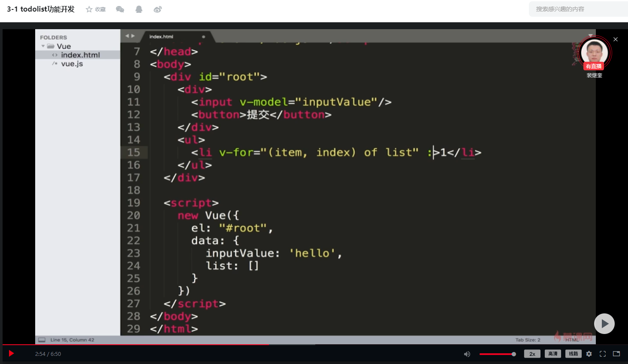Click the closing '</html>' tag line
628x364 pixels.
coord(174,329)
